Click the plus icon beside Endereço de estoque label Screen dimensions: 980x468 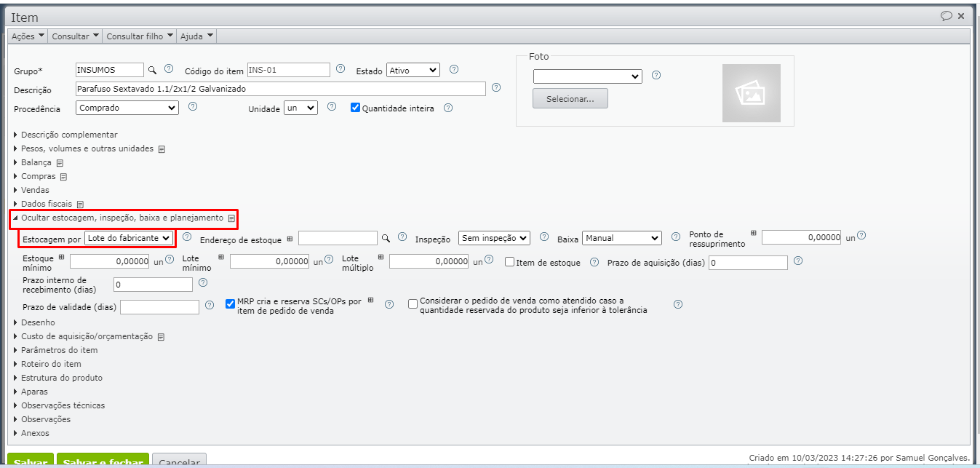click(290, 239)
